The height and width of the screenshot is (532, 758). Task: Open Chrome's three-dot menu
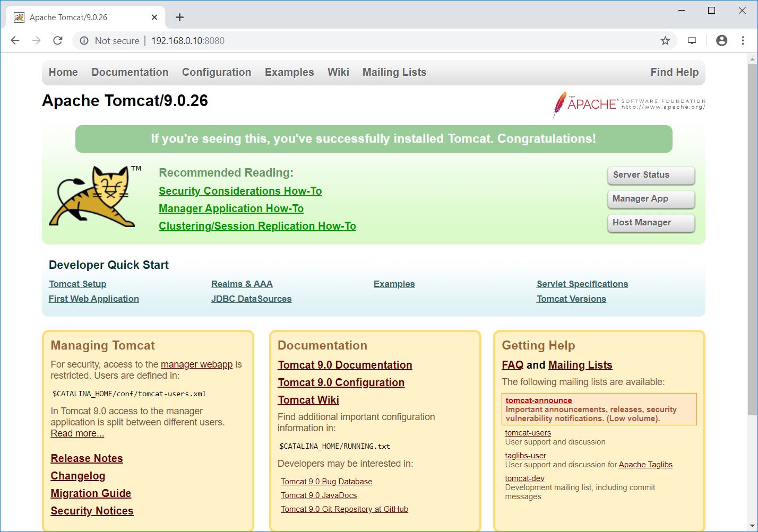click(743, 40)
